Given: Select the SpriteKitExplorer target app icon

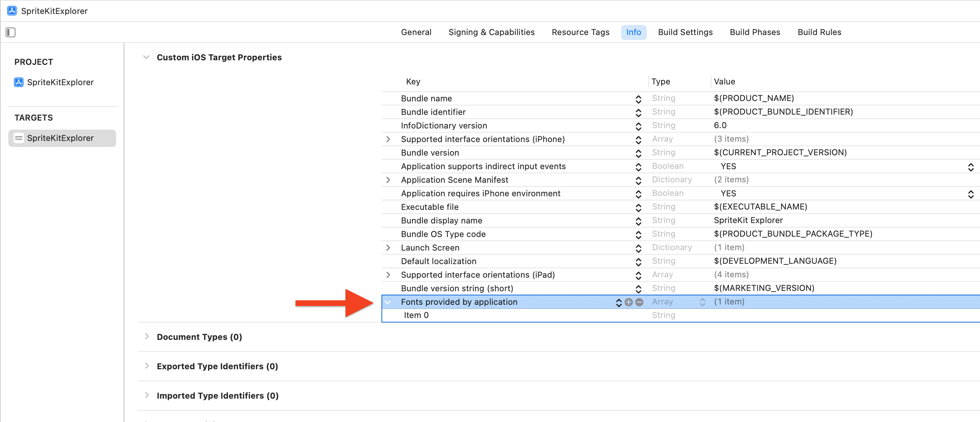Looking at the screenshot, I should click(18, 138).
